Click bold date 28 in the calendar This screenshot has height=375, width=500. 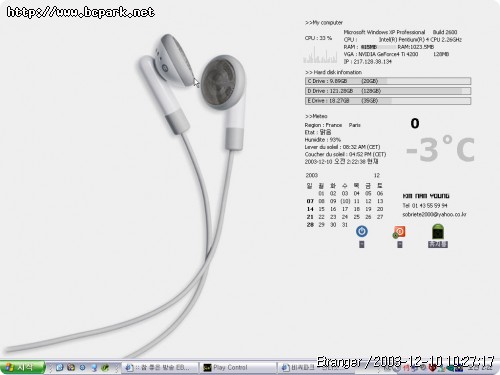pyautogui.click(x=310, y=225)
